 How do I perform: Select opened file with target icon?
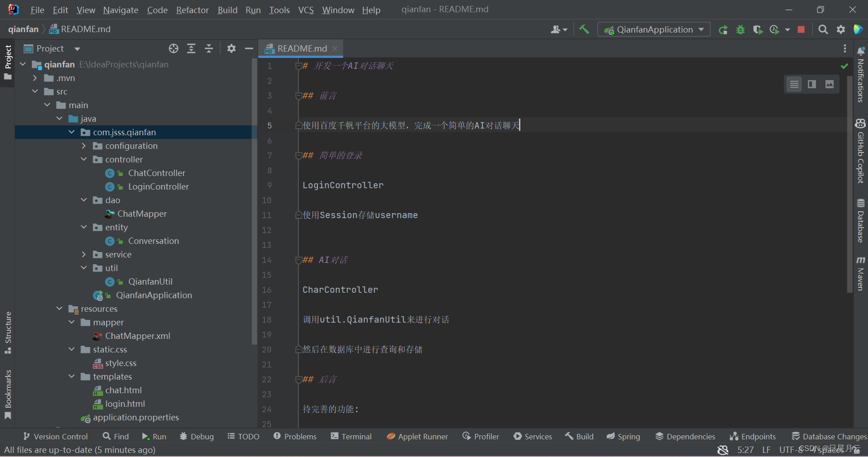tap(174, 48)
